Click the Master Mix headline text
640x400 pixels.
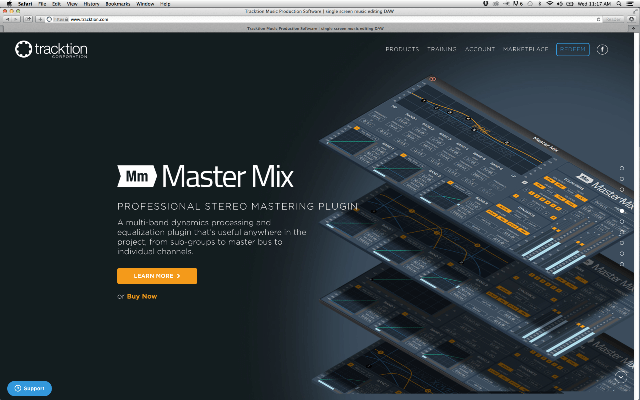coord(227,176)
